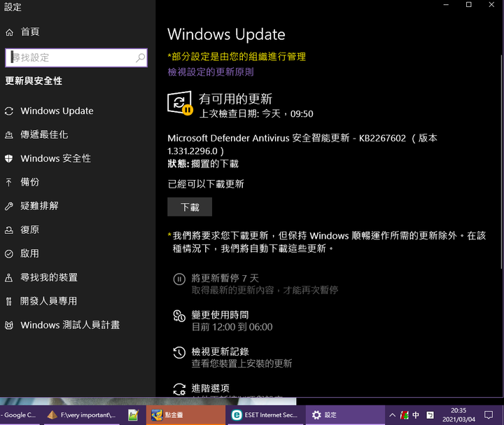Click the vertical scrollbar of the update pane
504x425 pixels.
pyautogui.click(x=502, y=162)
